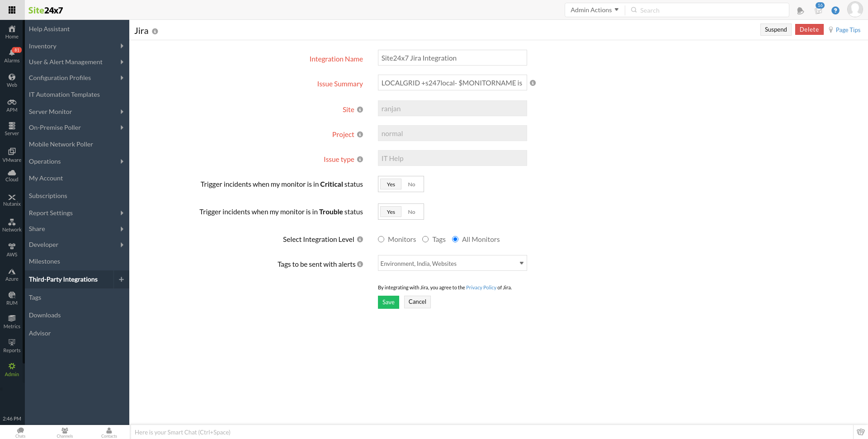This screenshot has width=868, height=439.
Task: Open the Nutanix sidebar icon
Action: 12,199
